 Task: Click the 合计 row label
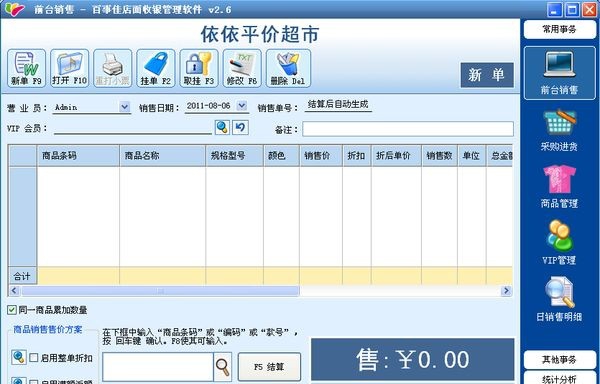[22, 276]
